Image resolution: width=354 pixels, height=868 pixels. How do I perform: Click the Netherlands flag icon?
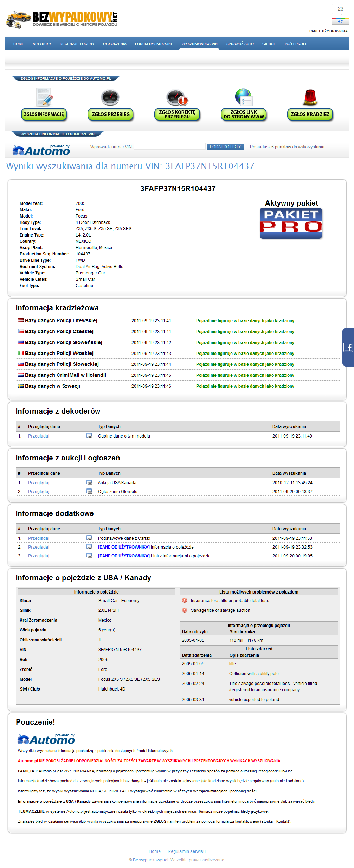coord(21,375)
